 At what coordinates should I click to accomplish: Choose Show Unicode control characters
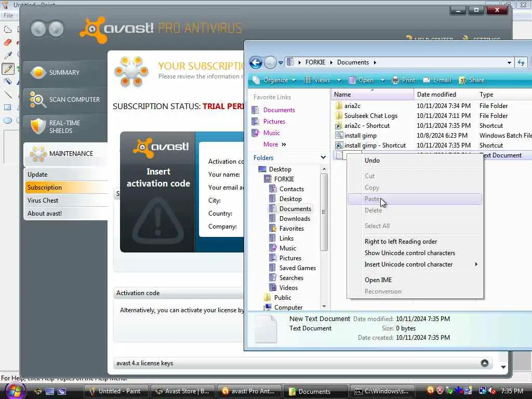[415, 253]
